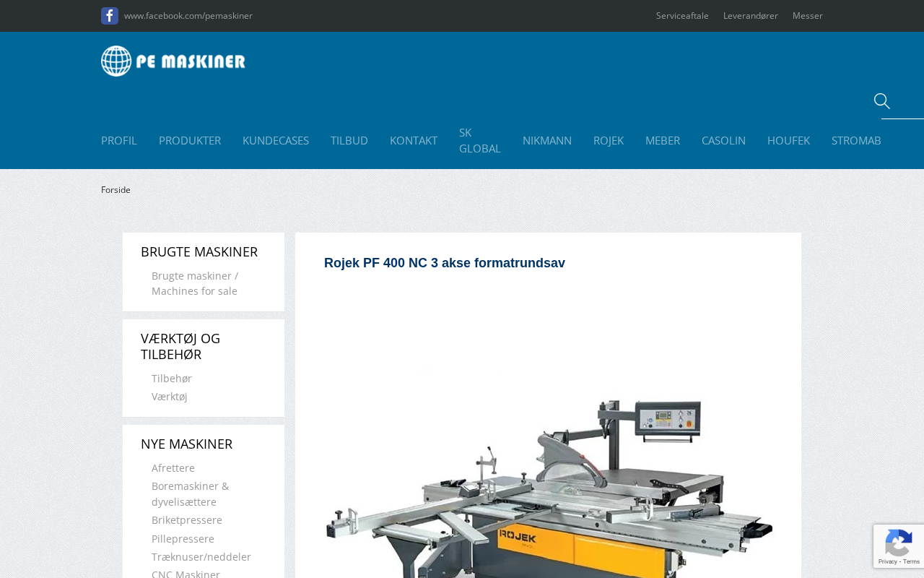Click the BRUGTE MASKINER heading
This screenshot has height=578, width=924.
199,252
